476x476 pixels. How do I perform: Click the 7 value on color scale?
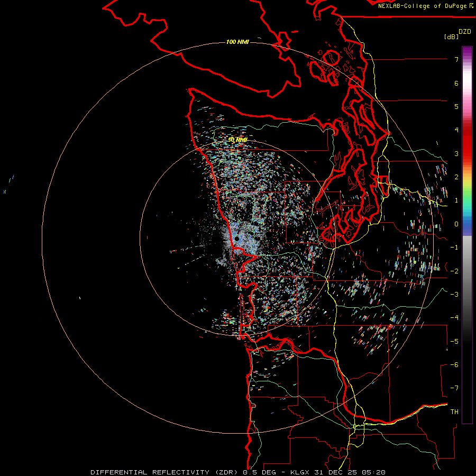coord(456,59)
